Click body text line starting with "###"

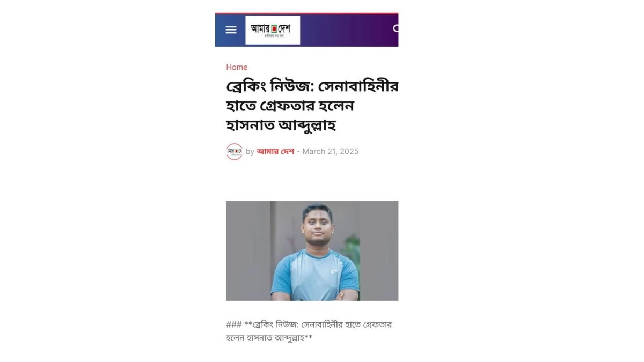[x=309, y=324]
